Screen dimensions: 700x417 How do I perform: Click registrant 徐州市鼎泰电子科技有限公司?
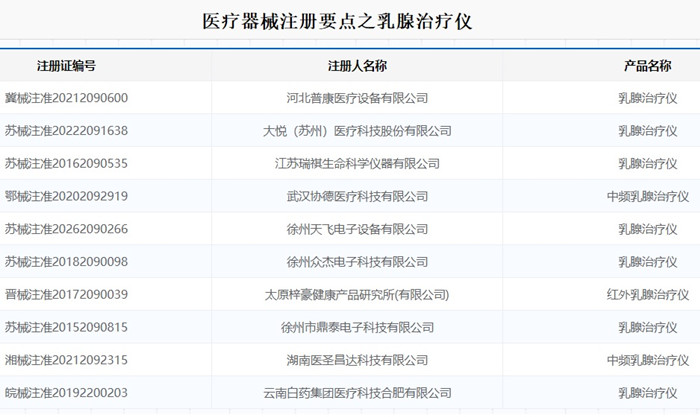point(357,327)
